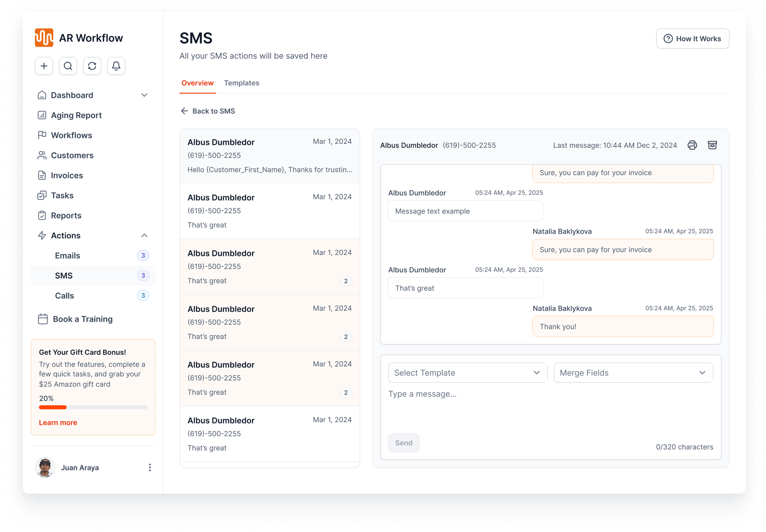Click the SMS count badge 3
The width and height of the screenshot is (766, 532).
(x=143, y=276)
